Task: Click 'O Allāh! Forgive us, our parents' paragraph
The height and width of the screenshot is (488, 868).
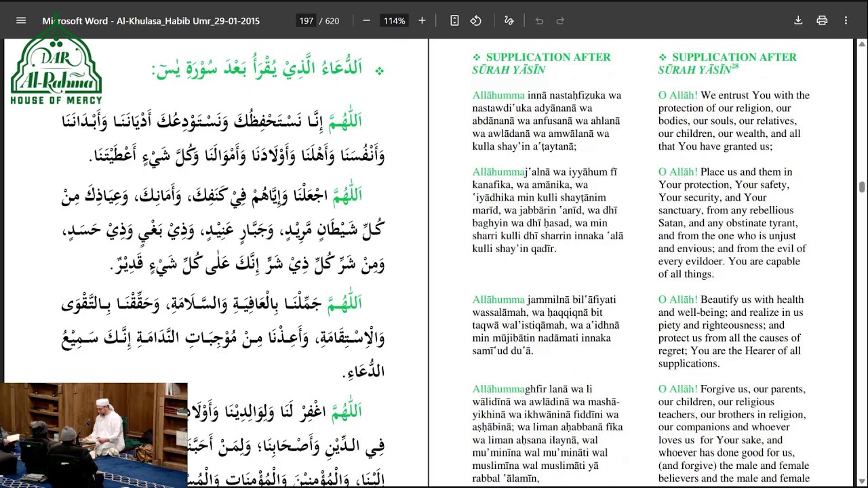Action: click(x=734, y=434)
